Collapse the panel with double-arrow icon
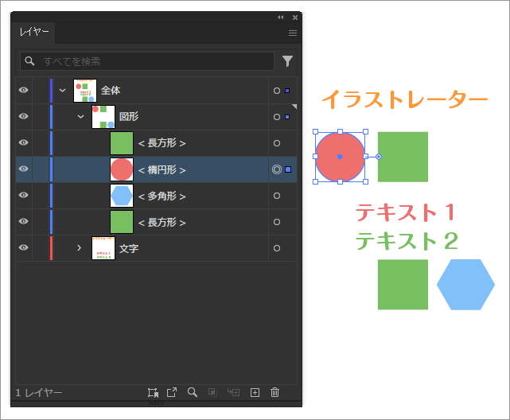The height and width of the screenshot is (420, 510). tap(280, 17)
